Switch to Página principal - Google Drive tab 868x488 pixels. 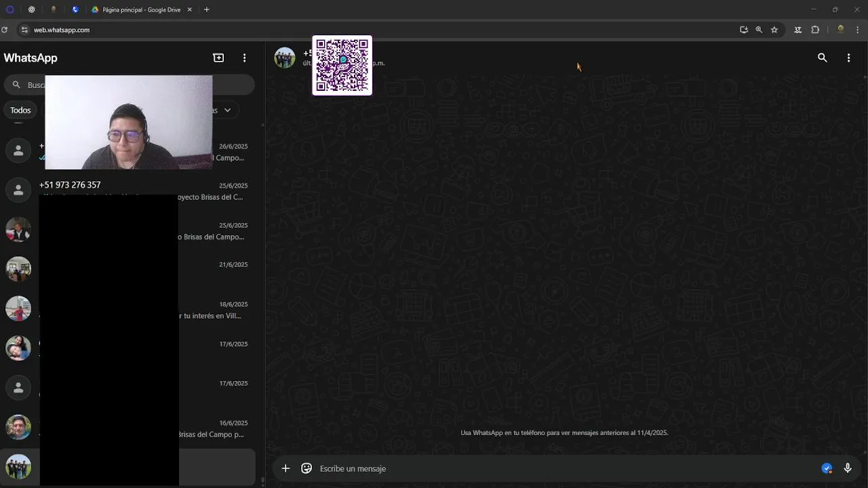tap(142, 9)
